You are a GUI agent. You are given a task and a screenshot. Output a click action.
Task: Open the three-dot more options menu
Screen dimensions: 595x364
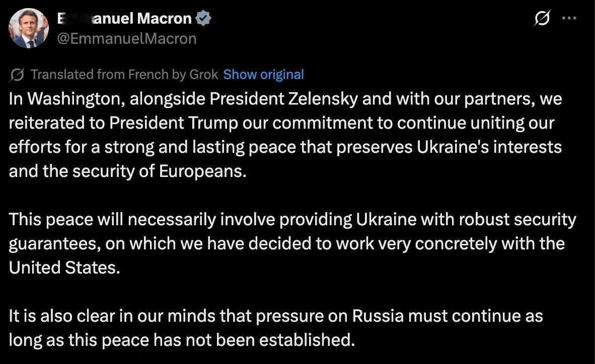tap(569, 18)
